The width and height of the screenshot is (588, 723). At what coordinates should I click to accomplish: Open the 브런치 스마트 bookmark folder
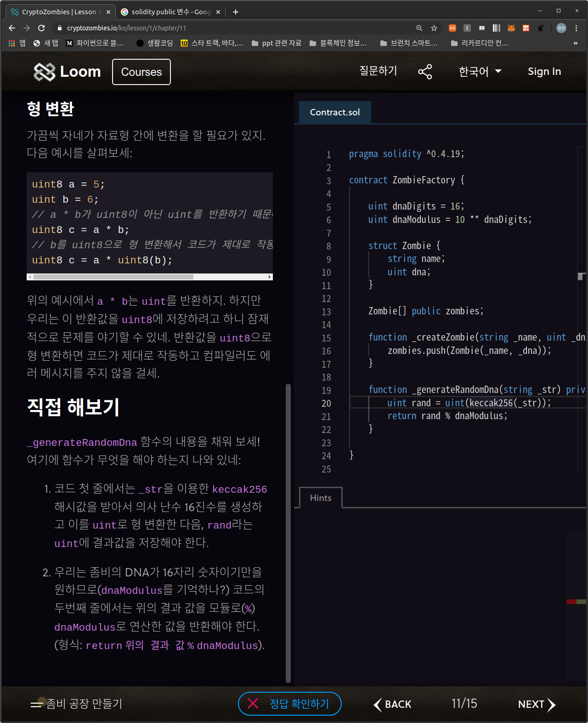point(409,43)
